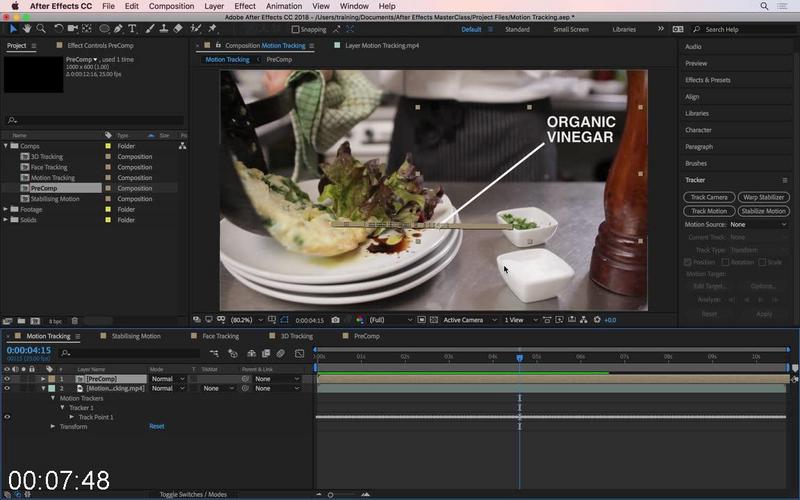
Task: Toggle the transparency grid icon
Action: pos(434,320)
